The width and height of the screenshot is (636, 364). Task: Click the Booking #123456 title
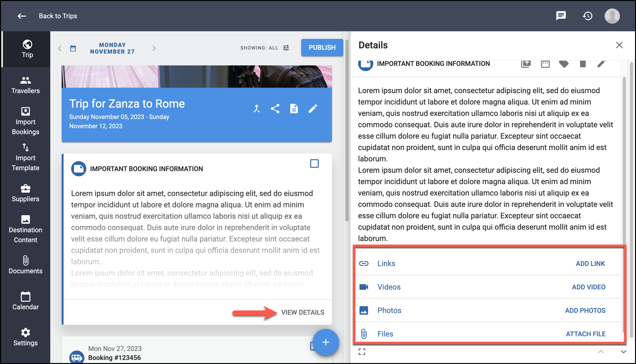[115, 358]
